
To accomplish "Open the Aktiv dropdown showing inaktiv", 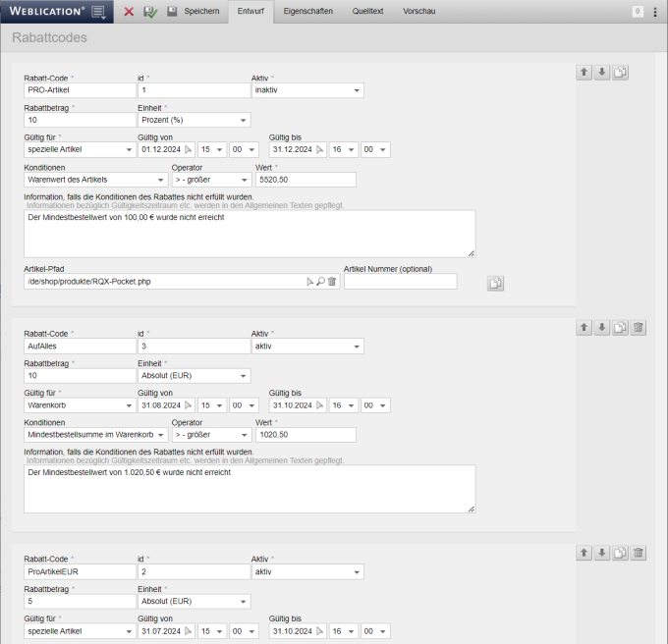I will coord(307,90).
